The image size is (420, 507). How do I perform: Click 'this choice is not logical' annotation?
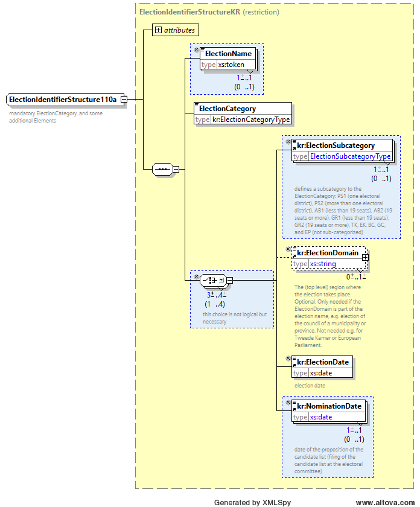pos(235,318)
